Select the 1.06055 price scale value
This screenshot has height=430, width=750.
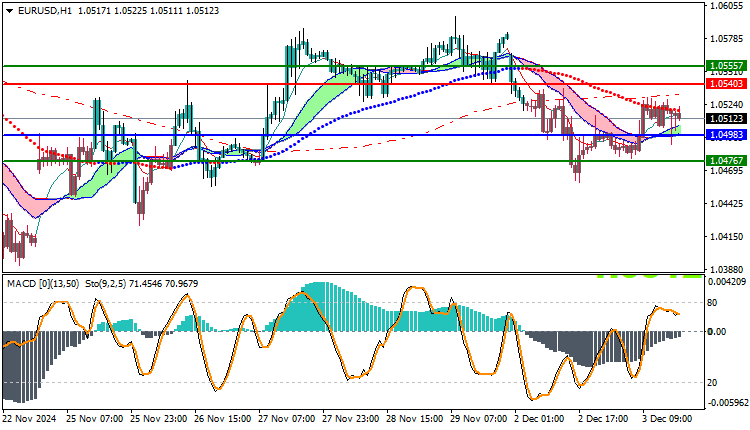[x=727, y=6]
